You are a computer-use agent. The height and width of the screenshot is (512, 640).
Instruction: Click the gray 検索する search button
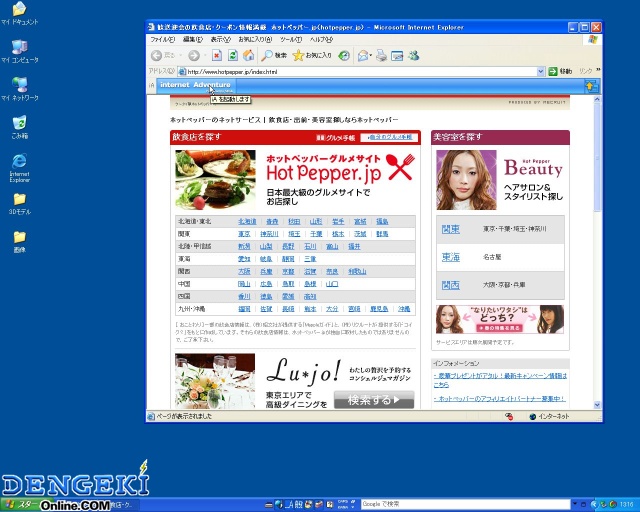pos(374,400)
